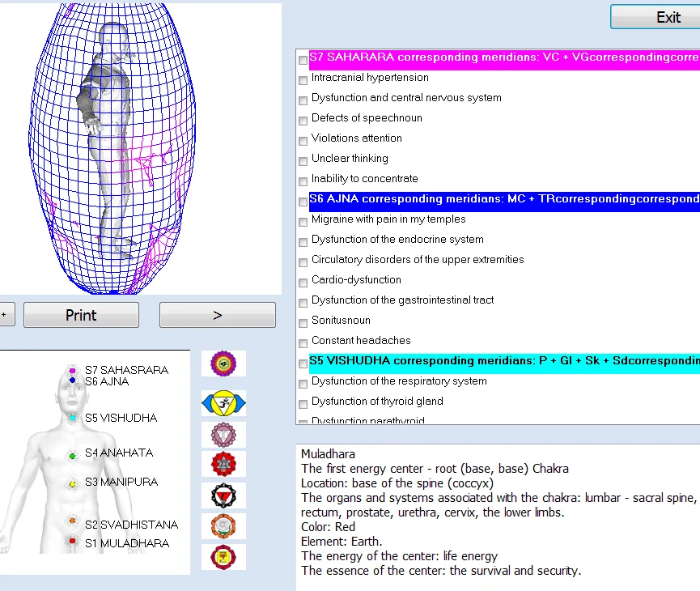Select the S1 MULADHARA label
The image size is (700, 591).
pos(127,544)
